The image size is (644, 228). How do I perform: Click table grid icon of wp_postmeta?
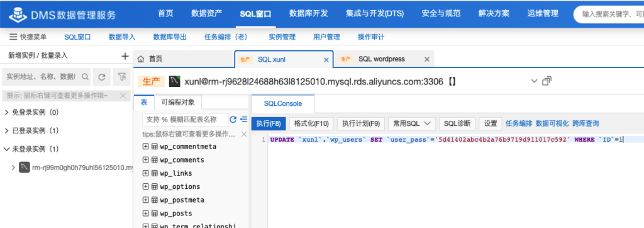[x=155, y=200]
